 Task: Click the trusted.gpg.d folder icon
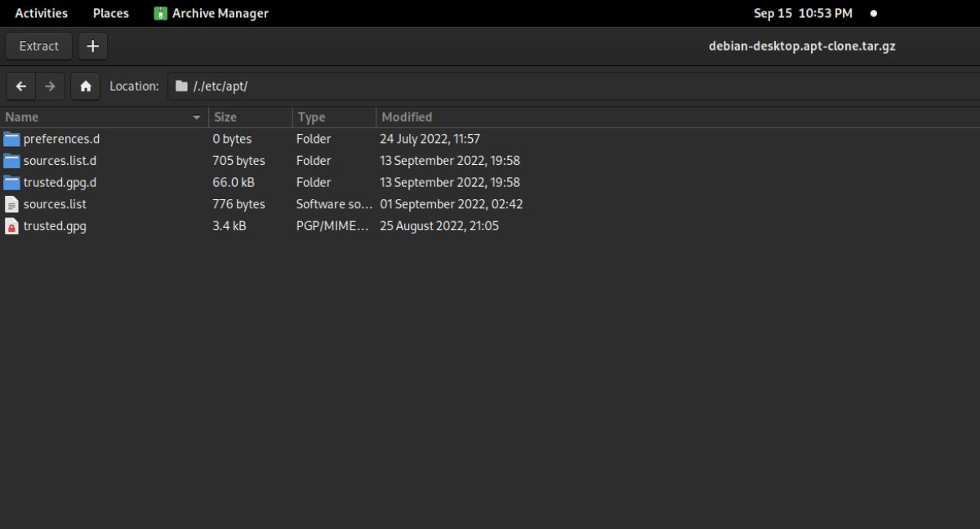tap(11, 182)
